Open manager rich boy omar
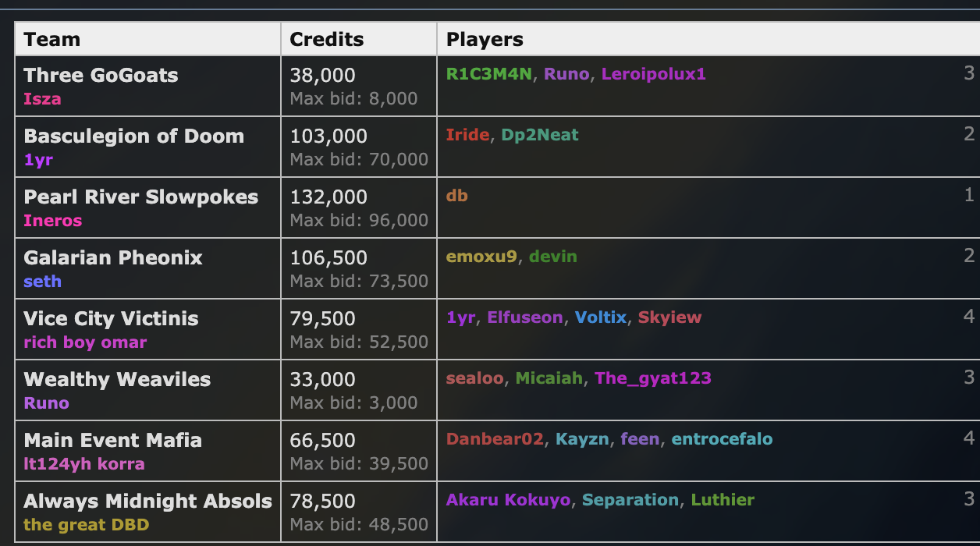 (x=85, y=342)
